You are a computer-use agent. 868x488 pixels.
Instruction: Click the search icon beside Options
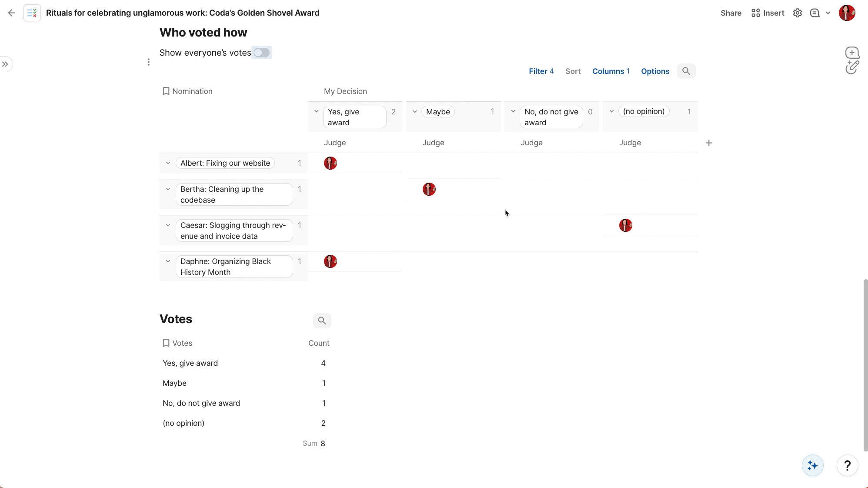click(686, 71)
